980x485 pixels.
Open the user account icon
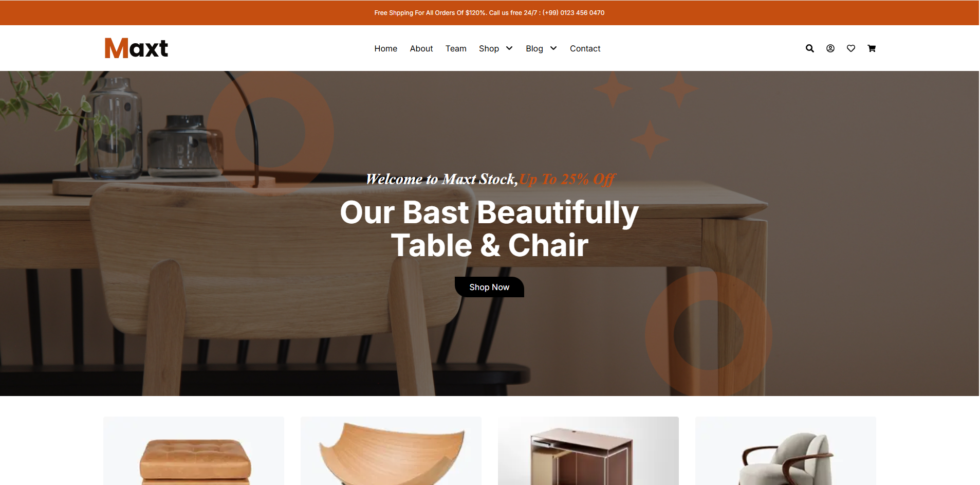coord(830,48)
